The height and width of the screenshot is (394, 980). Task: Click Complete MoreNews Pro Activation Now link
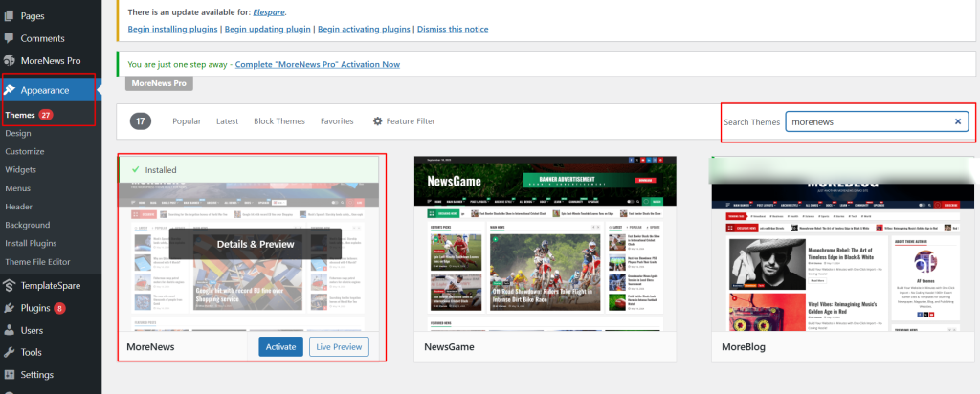point(318,64)
